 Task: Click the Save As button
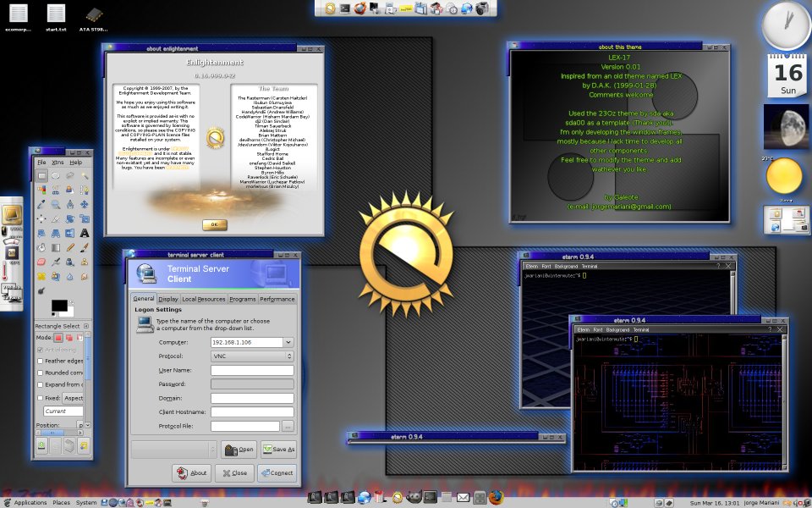pos(278,450)
